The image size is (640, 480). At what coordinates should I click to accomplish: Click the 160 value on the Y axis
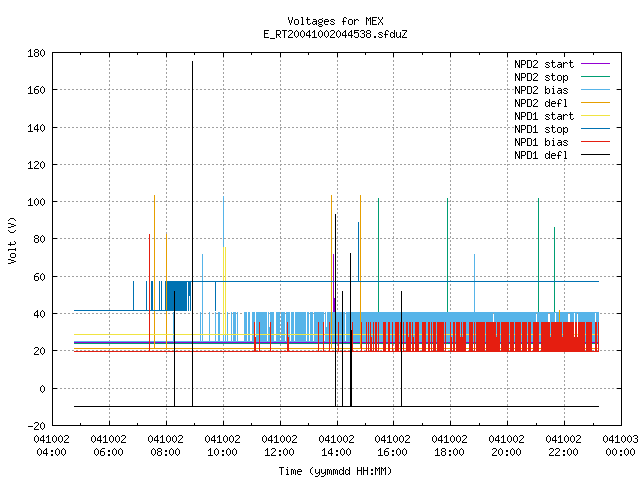(36, 90)
